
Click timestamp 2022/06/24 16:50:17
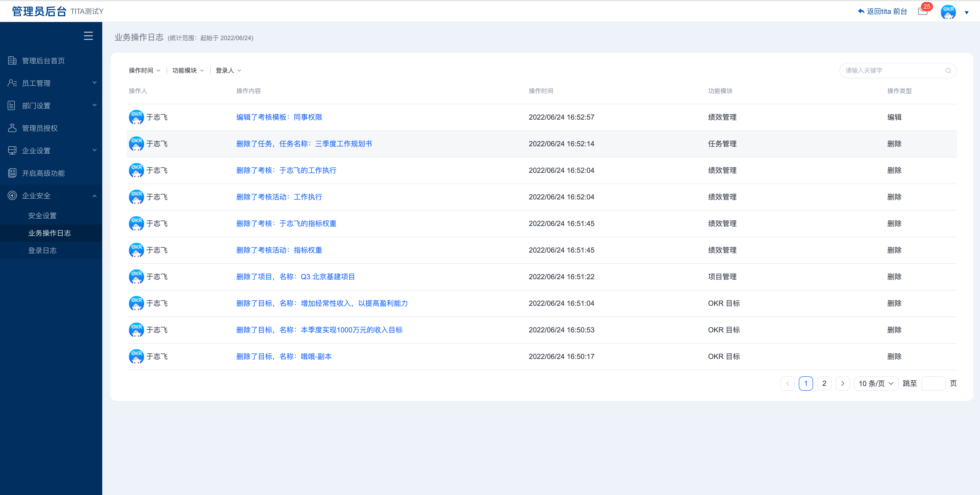[561, 356]
